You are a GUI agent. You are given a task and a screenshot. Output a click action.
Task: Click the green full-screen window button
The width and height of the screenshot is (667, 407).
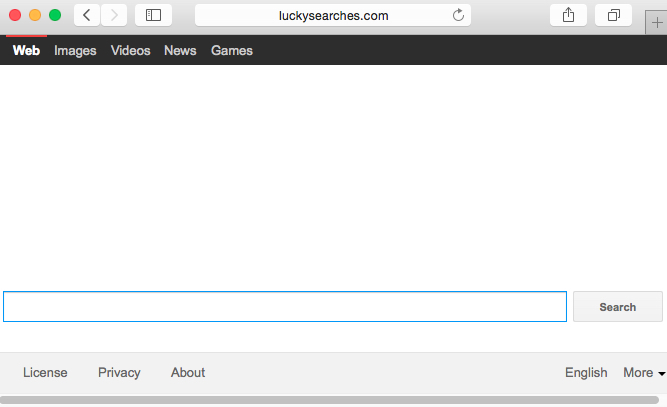55,15
